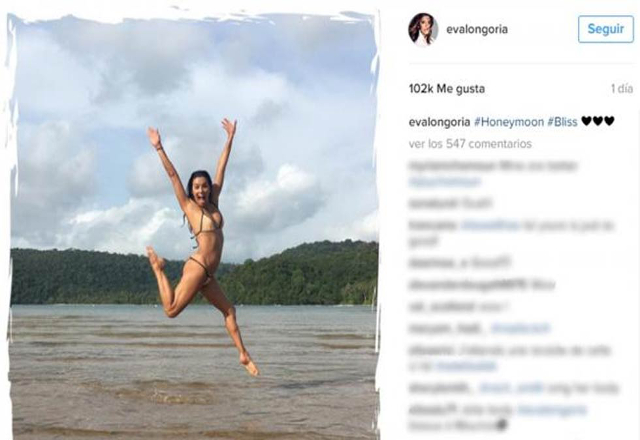View the 102k Me gusta likes list
This screenshot has height=440, width=640.
[447, 89]
